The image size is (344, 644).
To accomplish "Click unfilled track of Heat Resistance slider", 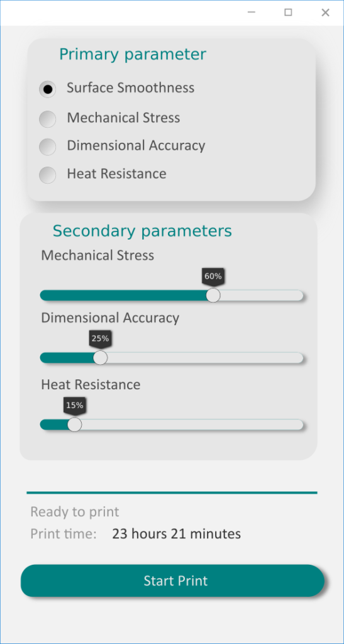I will [192, 425].
